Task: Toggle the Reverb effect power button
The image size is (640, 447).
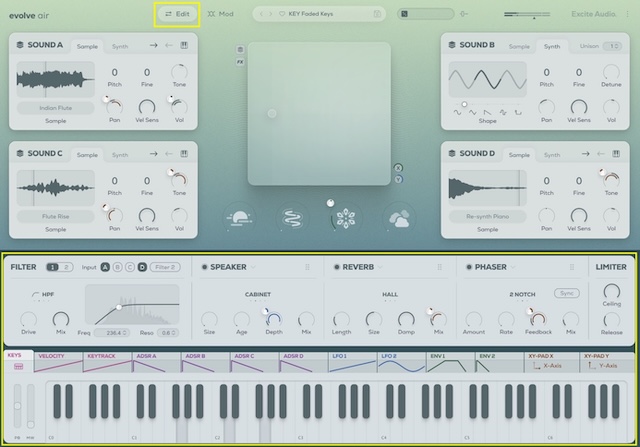Action: [335, 267]
